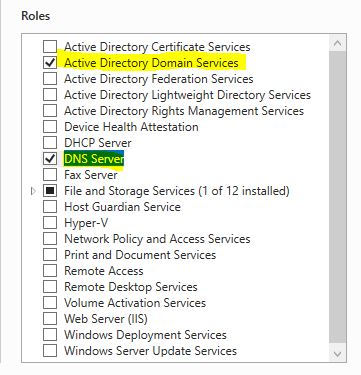Click the scroll up arrow in Roles list

pos(337,43)
